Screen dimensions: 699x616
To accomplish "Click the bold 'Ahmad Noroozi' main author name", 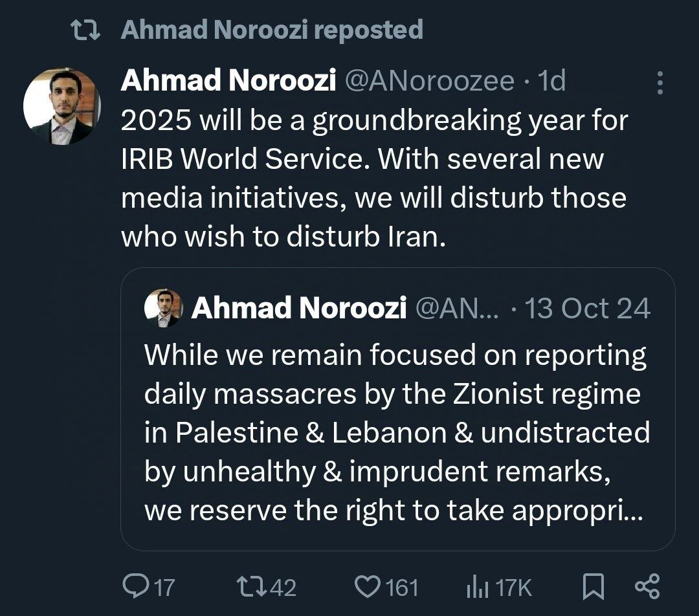I will click(228, 81).
